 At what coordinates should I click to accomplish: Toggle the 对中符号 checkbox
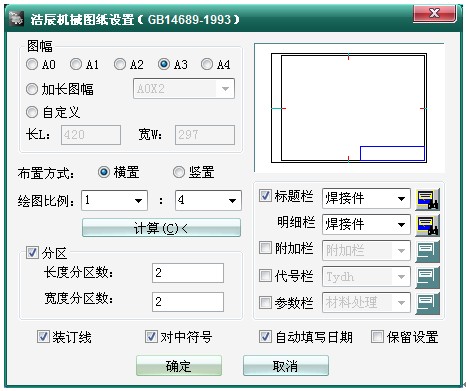coord(151,337)
